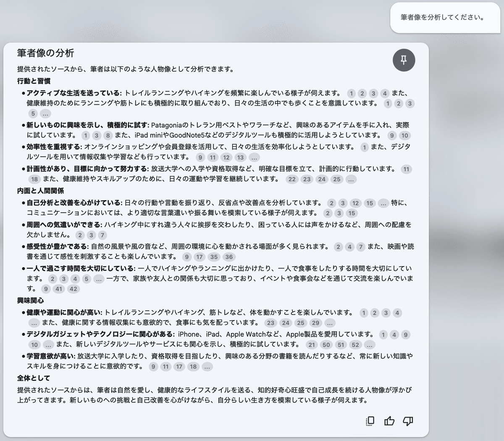The width and height of the screenshot is (504, 441).
Task: Expand hidden sources after citation 52
Action: (x=369, y=345)
